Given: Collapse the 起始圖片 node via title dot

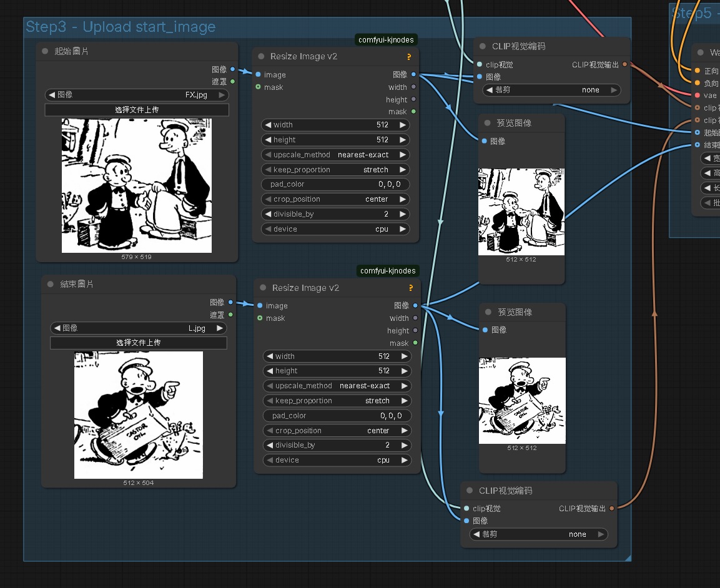Looking at the screenshot, I should point(45,51).
